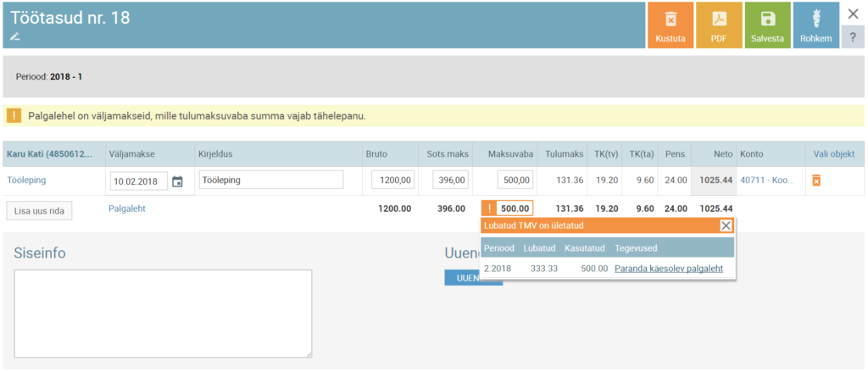Delete the Tööleping row with trash icon
Screen dimensions: 868x372
tap(816, 180)
